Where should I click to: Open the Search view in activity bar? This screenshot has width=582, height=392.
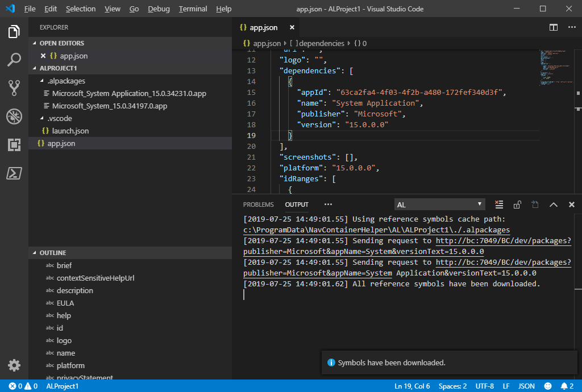tap(14, 60)
